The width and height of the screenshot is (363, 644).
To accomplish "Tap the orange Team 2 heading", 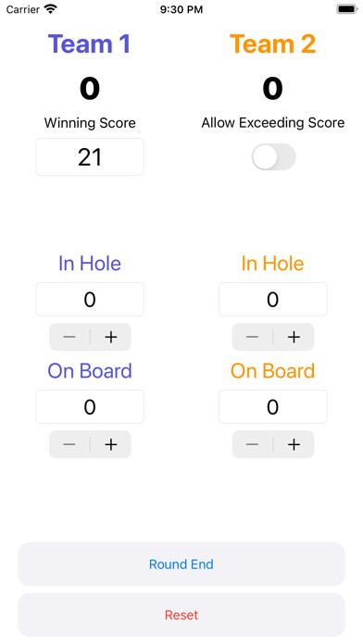I will click(273, 43).
